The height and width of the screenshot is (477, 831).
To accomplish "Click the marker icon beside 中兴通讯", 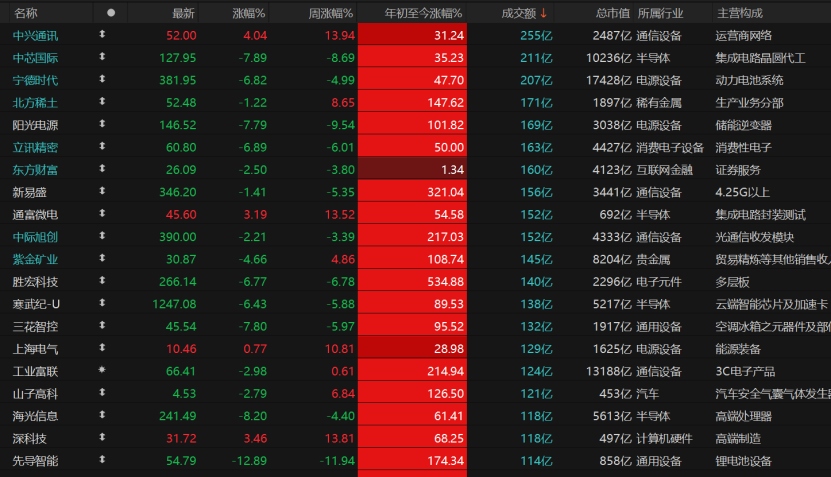I will coord(102,35).
